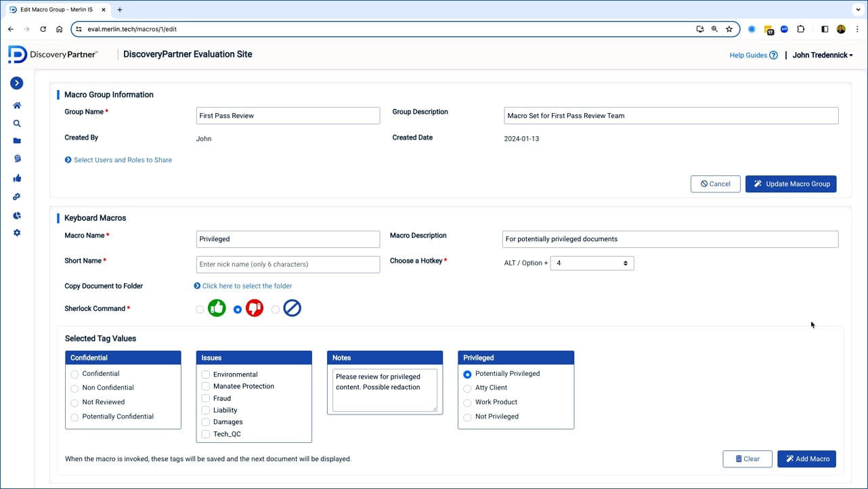The height and width of the screenshot is (489, 868).
Task: Check the Environmental issue checkbox
Action: (x=206, y=375)
